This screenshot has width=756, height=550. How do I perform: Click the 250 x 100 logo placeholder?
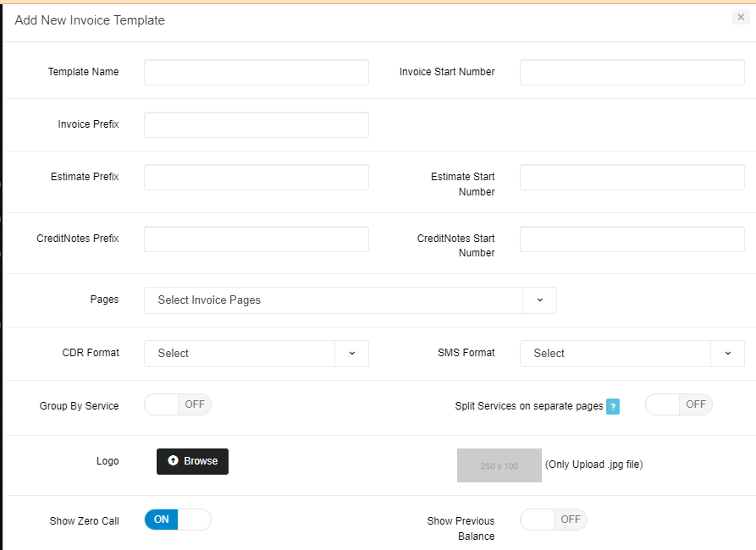499,465
